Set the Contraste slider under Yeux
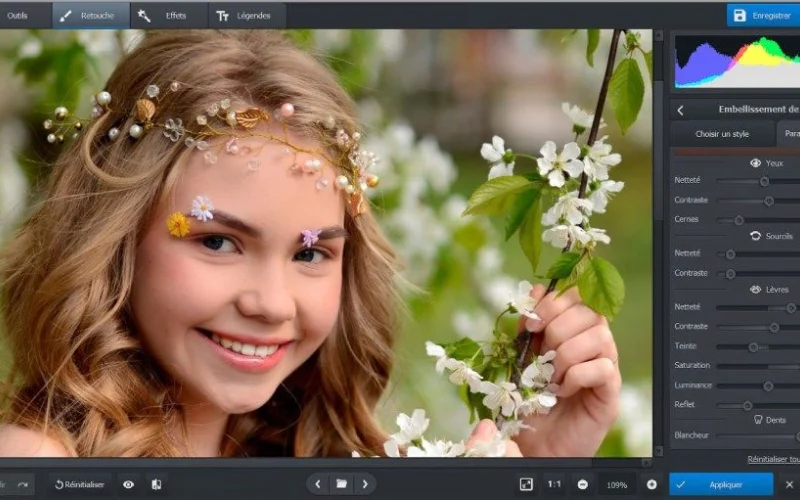Screen dimensions: 800x500 [x=768, y=201]
